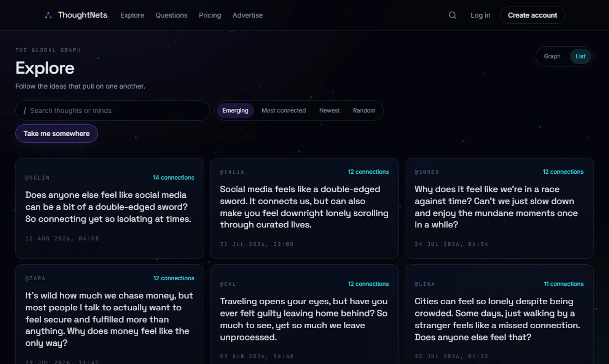Click the @CAL username
This screenshot has height=364, width=609.
pyautogui.click(x=228, y=284)
